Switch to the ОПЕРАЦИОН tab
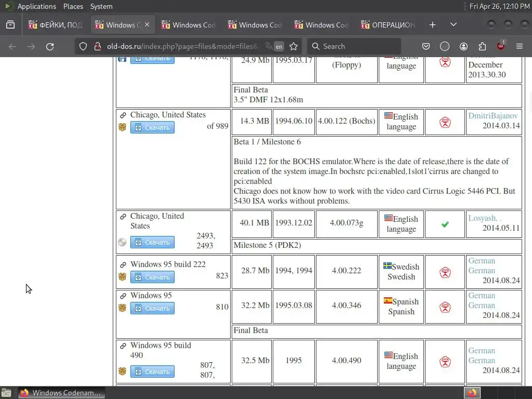The width and height of the screenshot is (532, 399). click(x=388, y=25)
